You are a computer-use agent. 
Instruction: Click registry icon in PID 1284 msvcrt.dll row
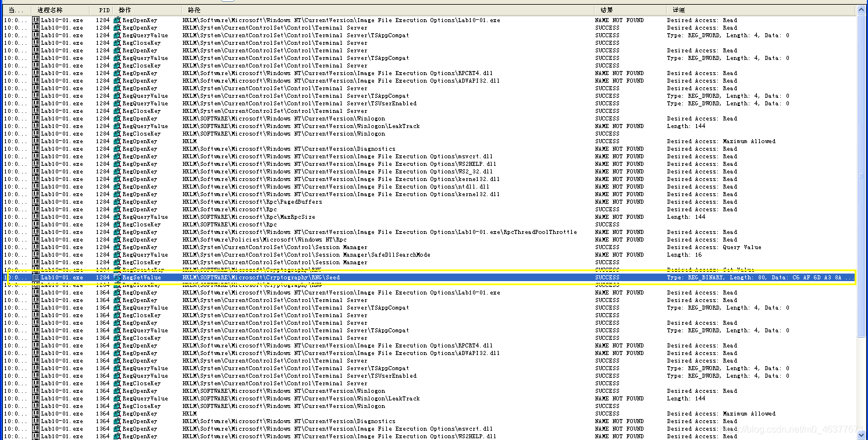click(117, 157)
